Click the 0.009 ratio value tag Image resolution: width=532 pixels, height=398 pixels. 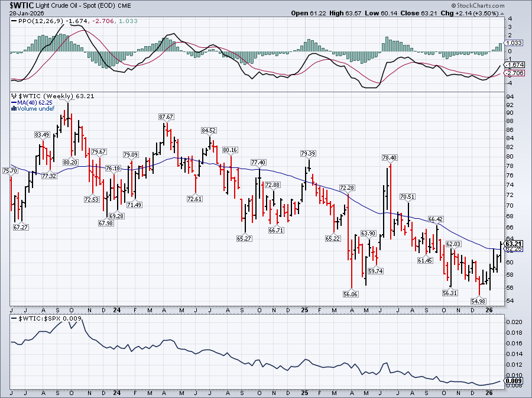[x=514, y=381]
